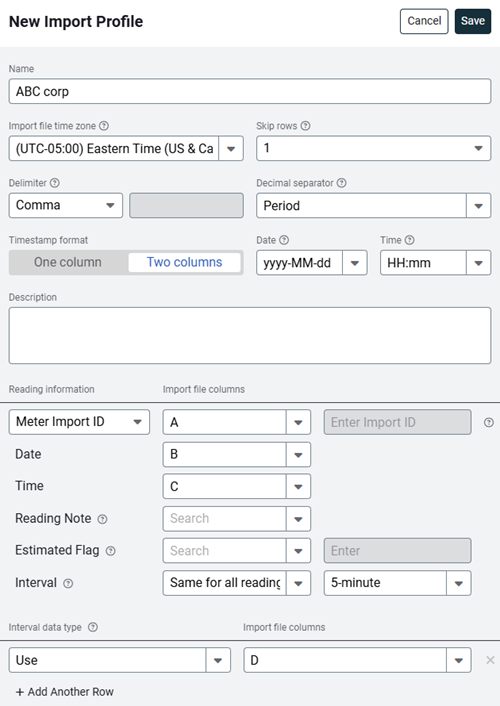The height and width of the screenshot is (706, 500).
Task: Click help icon next to Import file time zone
Action: 104,126
